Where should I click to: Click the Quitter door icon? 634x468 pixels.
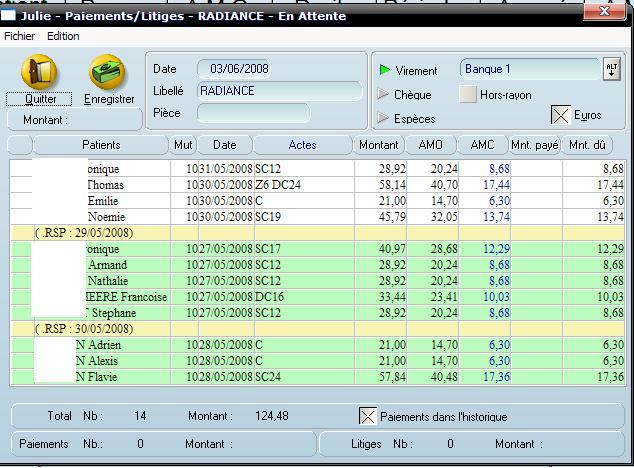(x=39, y=74)
